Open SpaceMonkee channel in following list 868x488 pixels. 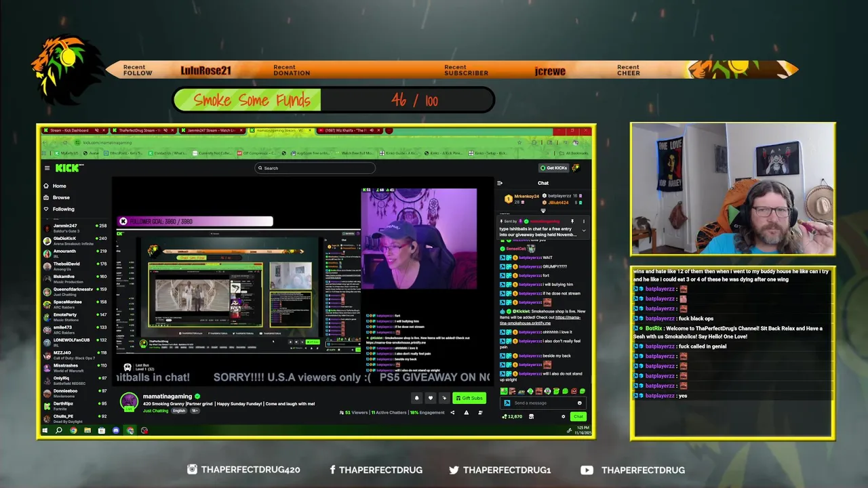click(x=75, y=304)
